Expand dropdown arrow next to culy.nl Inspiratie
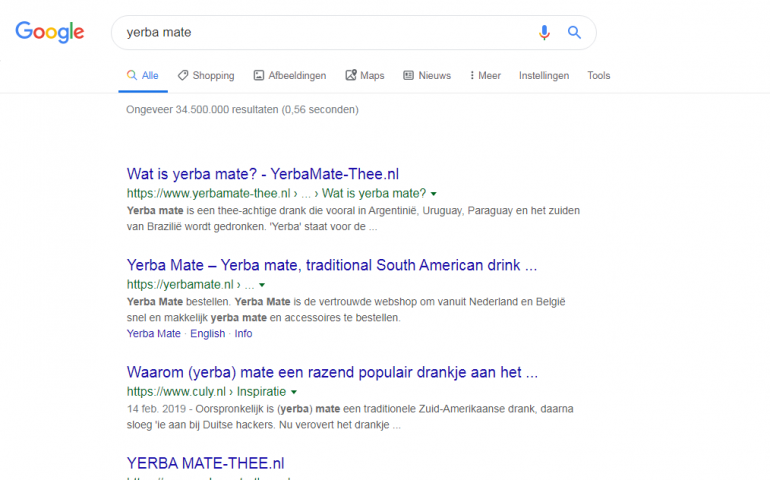This screenshot has width=770, height=480. [294, 392]
